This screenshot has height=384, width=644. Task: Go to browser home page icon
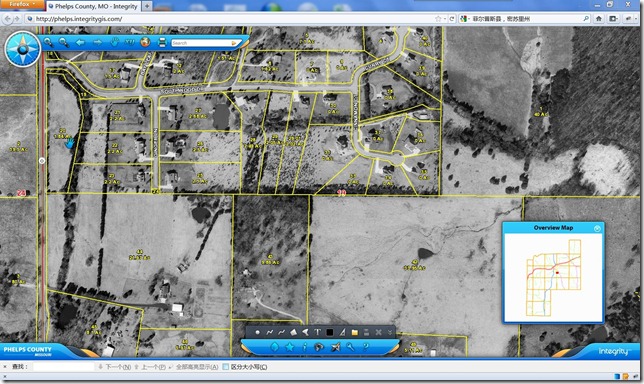pos(599,19)
